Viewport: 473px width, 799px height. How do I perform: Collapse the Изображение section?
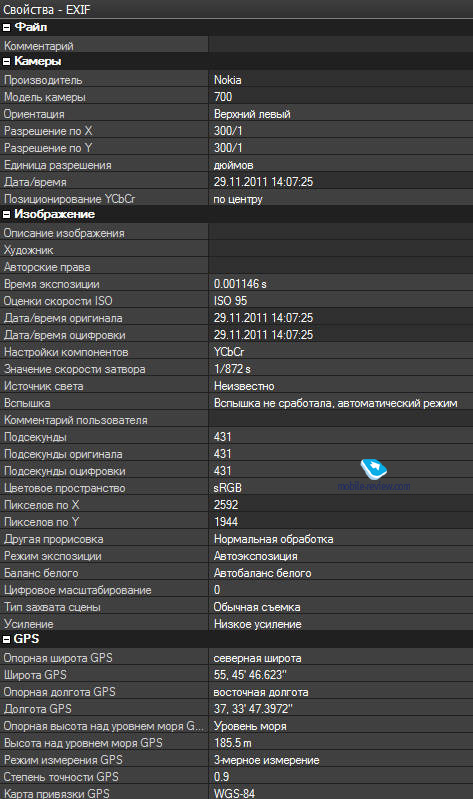7,215
